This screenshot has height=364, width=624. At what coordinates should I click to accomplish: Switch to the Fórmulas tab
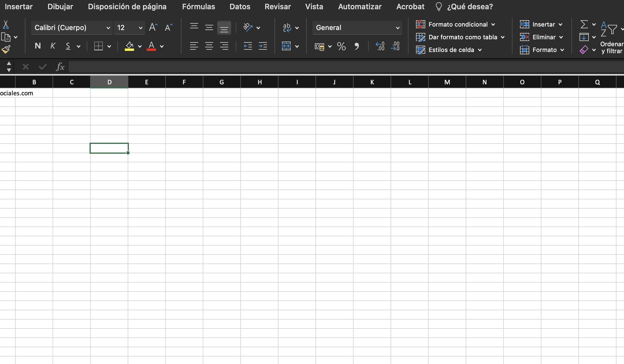(x=198, y=7)
